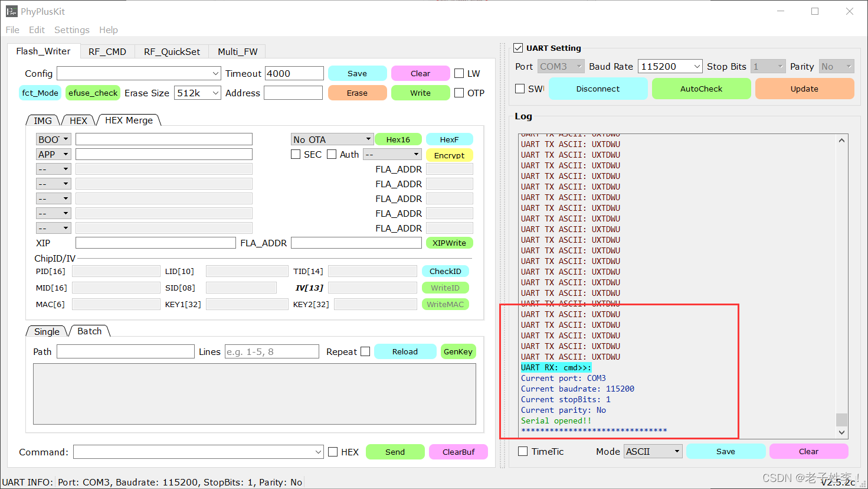This screenshot has height=489, width=868.
Task: Open the APP slot type dropdown
Action: click(53, 154)
